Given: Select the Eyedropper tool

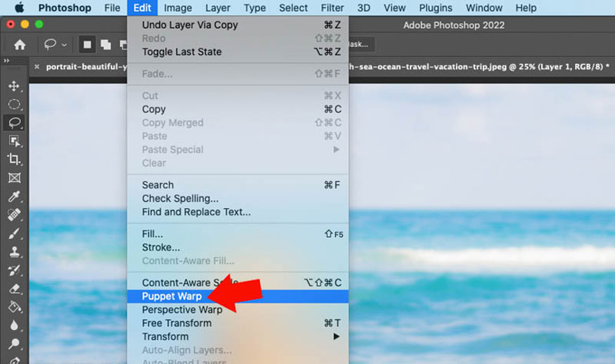Looking at the screenshot, I should point(14,196).
